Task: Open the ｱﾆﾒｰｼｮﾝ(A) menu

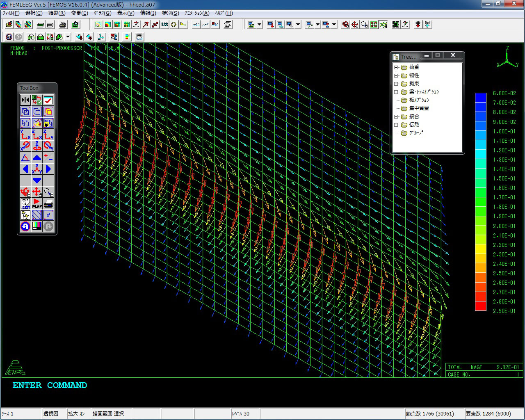Action: pyautogui.click(x=197, y=13)
